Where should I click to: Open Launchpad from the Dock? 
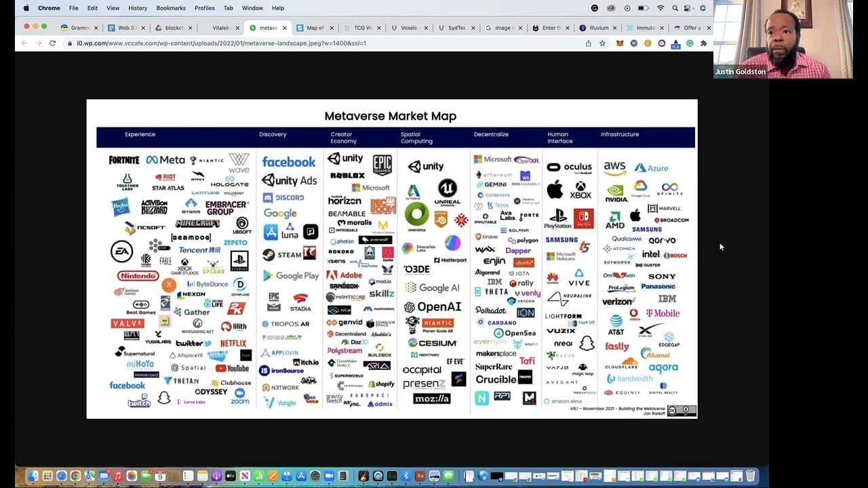47,476
